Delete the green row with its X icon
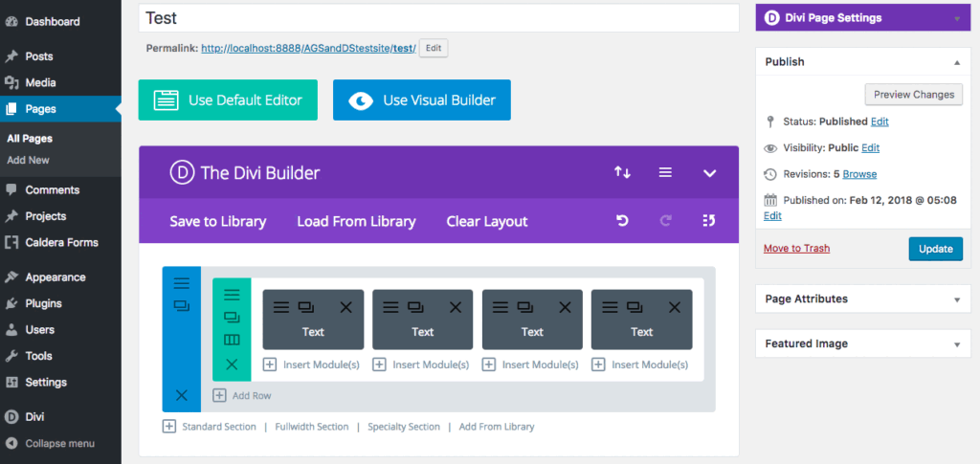This screenshot has height=464, width=980. pyautogui.click(x=232, y=365)
